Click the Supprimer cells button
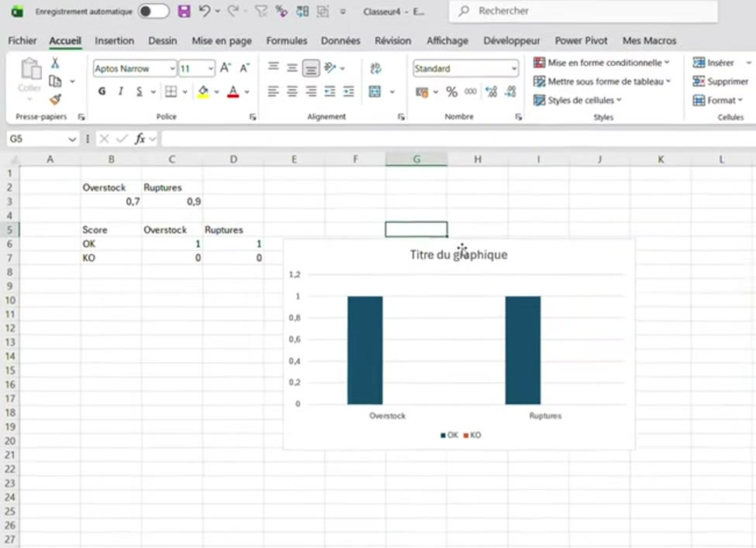This screenshot has width=756, height=548. (720, 81)
